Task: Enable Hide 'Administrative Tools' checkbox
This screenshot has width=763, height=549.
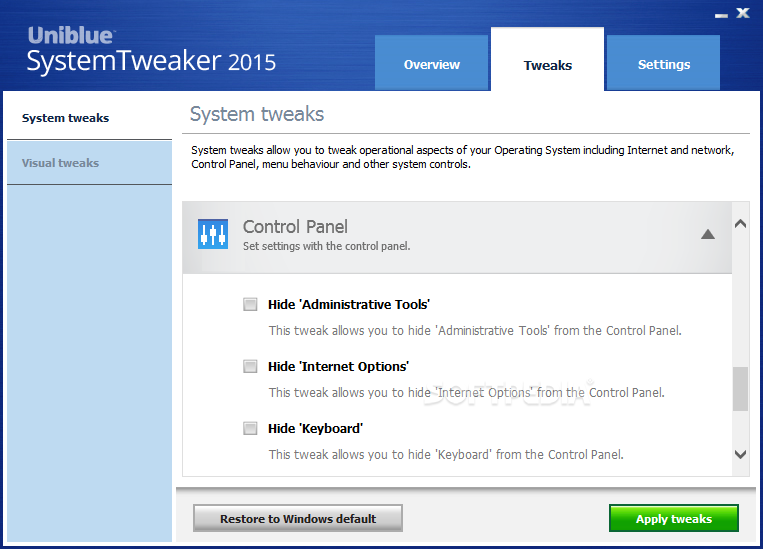Action: coord(250,305)
